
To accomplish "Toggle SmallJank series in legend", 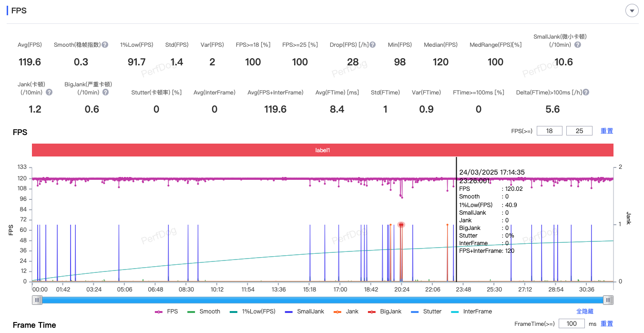I will tap(304, 312).
